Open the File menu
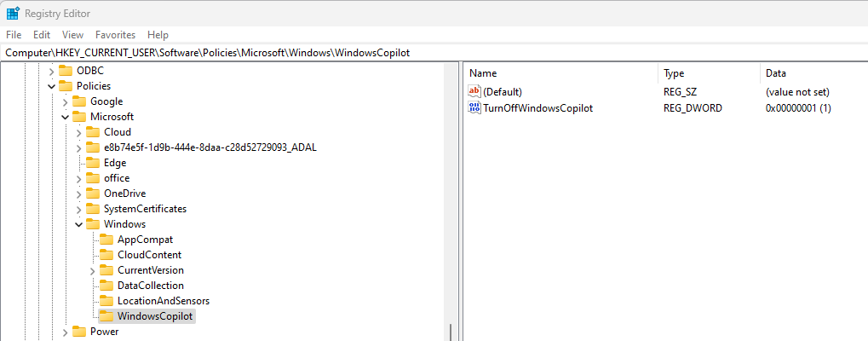The height and width of the screenshot is (341, 868). pos(14,35)
